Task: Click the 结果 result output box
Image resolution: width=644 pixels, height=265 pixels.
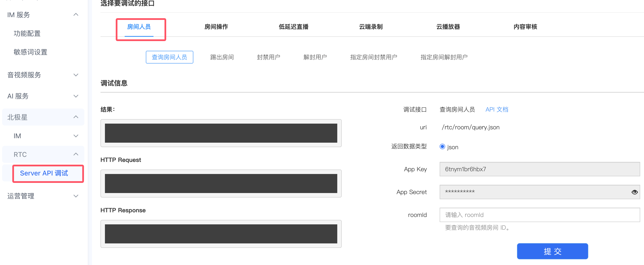Action: tap(221, 133)
